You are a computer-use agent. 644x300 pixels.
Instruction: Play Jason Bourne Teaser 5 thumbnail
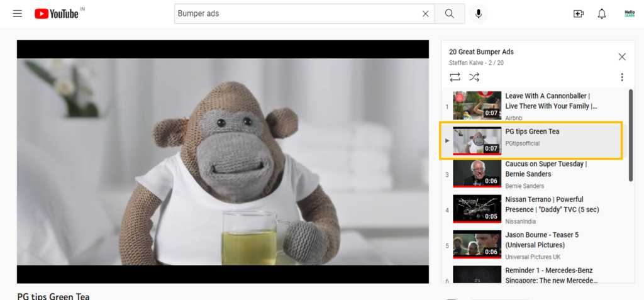pos(477,245)
